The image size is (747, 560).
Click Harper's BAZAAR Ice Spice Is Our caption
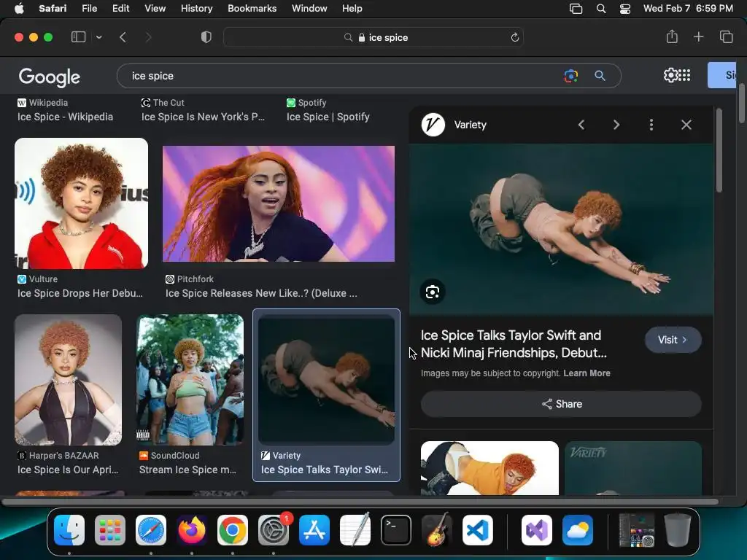point(68,470)
